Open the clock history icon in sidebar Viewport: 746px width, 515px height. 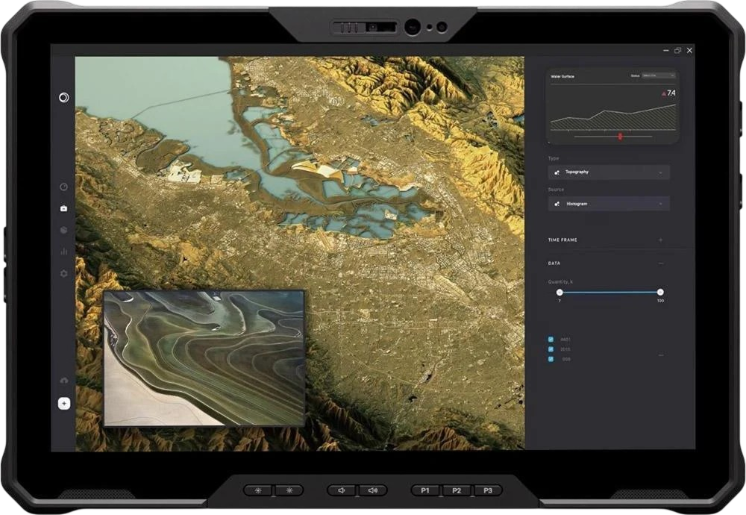click(x=64, y=187)
